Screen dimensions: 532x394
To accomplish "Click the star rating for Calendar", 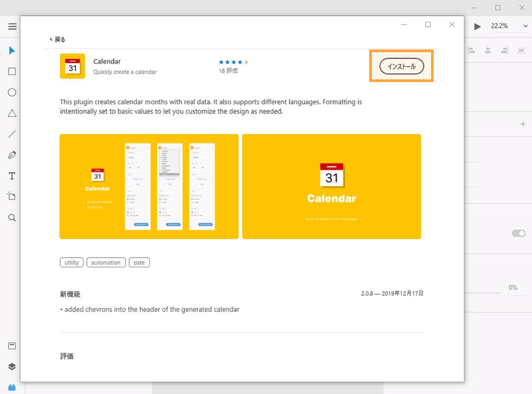I will (x=233, y=62).
